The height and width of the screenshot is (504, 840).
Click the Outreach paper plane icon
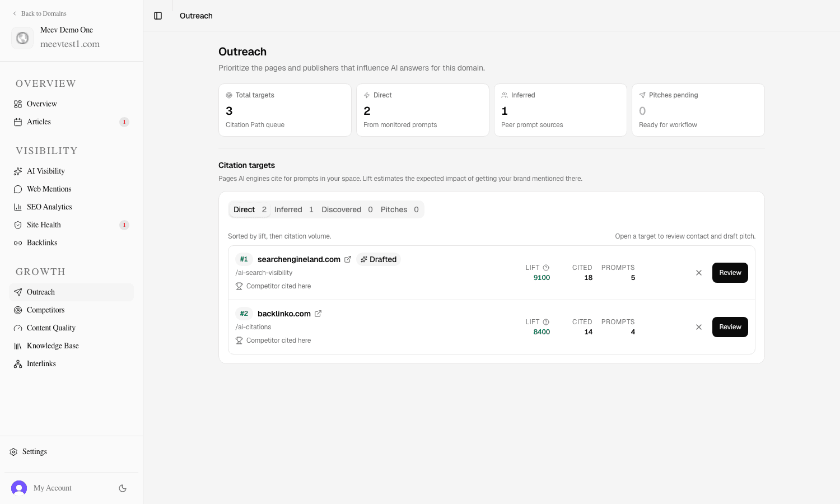pos(18,292)
